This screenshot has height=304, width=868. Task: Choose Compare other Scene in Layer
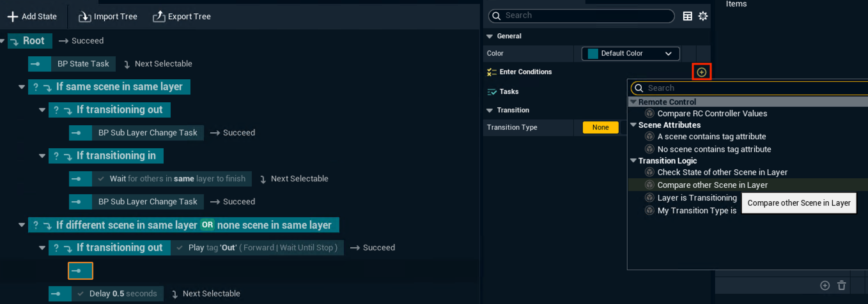point(712,185)
